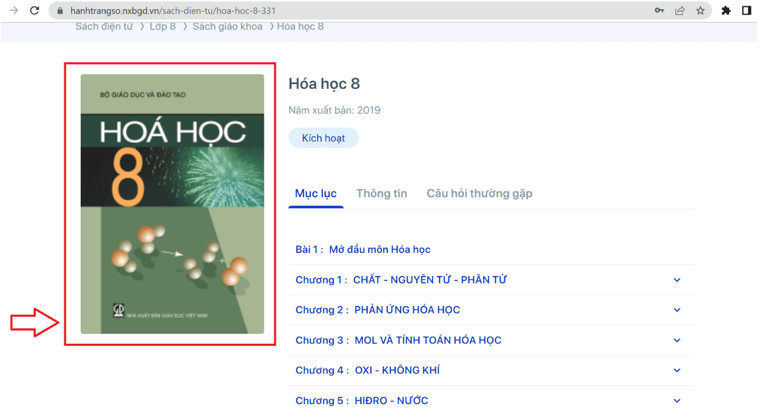The height and width of the screenshot is (413, 761).
Task: Click the Hóa học 8 page heading
Action: coord(324,84)
